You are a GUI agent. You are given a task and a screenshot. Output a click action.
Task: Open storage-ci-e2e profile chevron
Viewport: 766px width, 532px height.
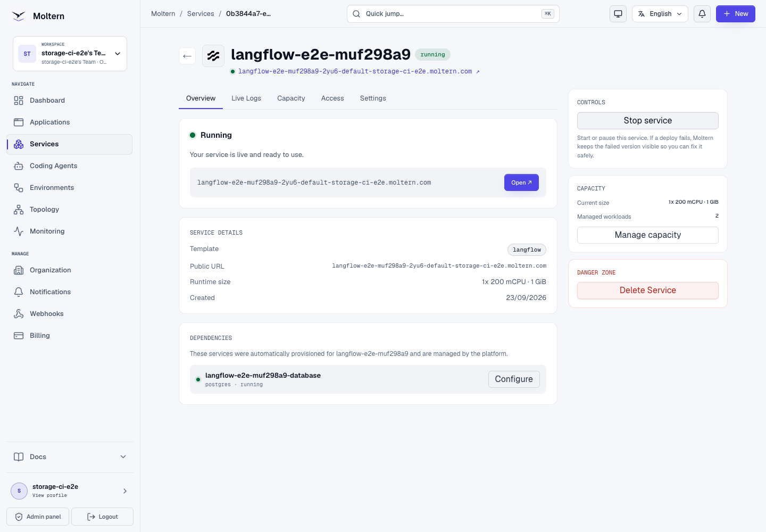(125, 491)
